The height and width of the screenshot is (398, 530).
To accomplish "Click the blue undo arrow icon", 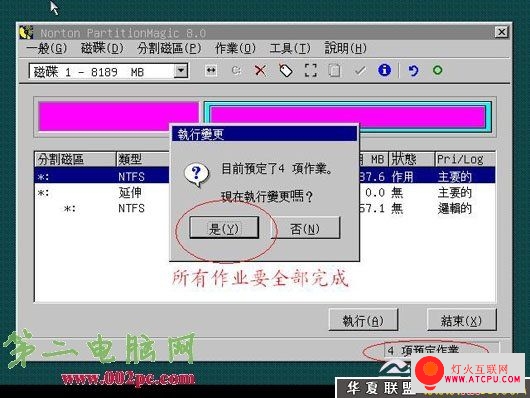I will click(413, 70).
